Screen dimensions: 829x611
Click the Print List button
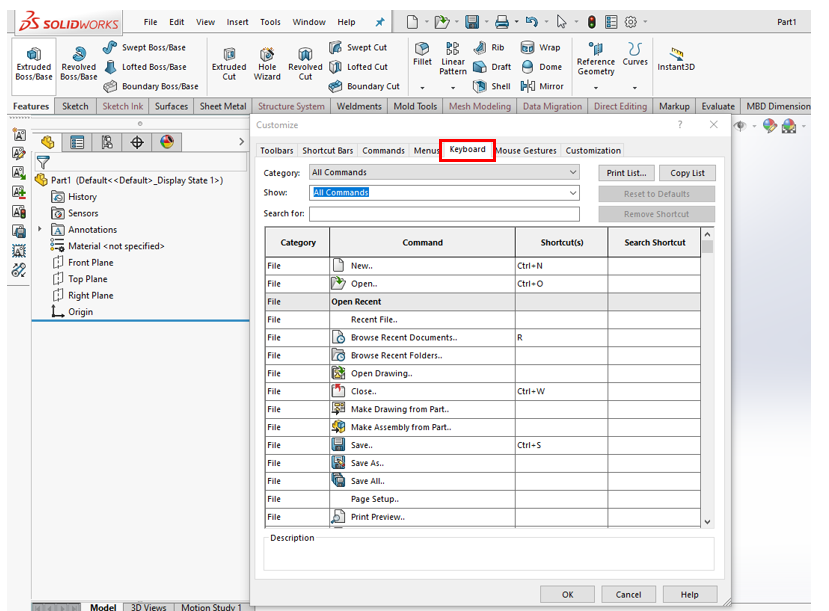click(625, 172)
